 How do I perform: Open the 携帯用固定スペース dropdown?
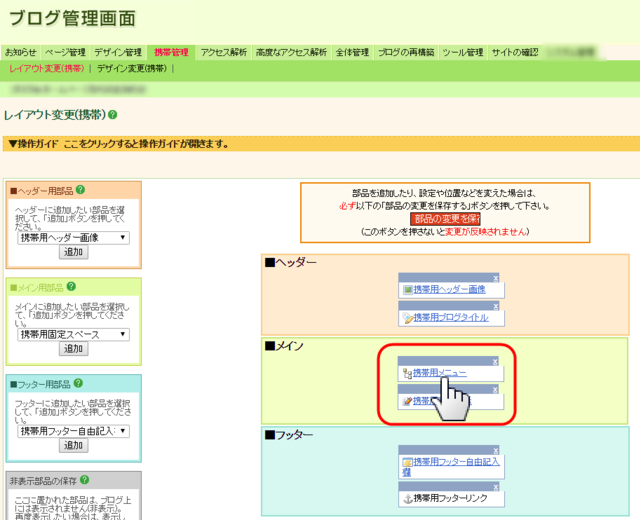tap(73, 334)
